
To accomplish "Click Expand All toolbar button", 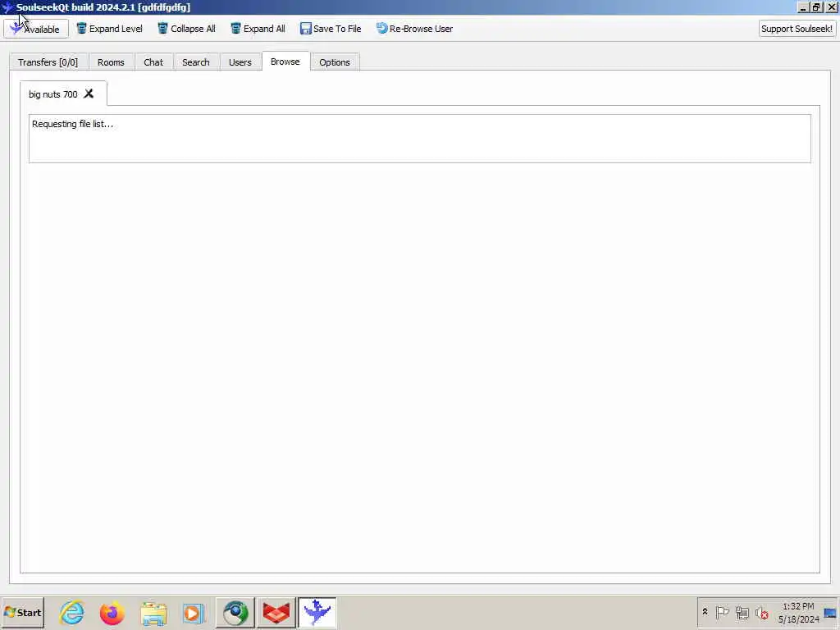I will tap(258, 29).
